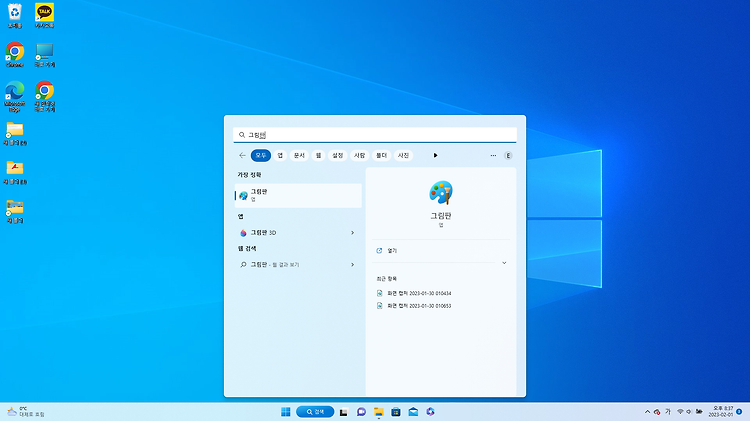Viewport: 750px width, 421px height.
Task: Click the weather widget on the taskbar
Action: pos(26,411)
